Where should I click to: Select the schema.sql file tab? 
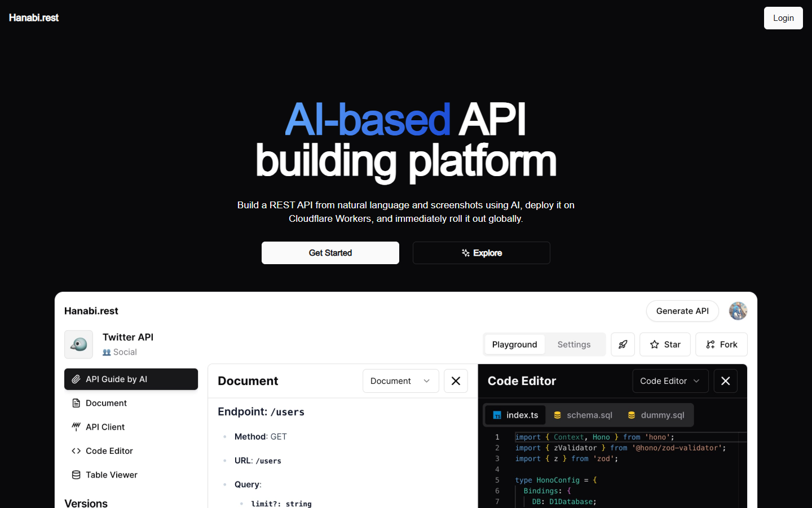click(583, 415)
